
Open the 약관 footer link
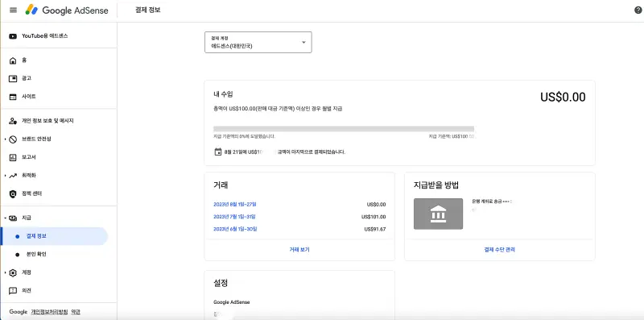(76, 312)
